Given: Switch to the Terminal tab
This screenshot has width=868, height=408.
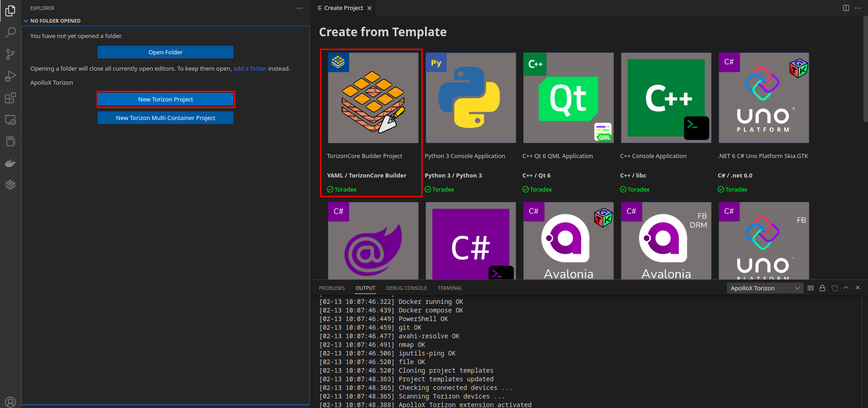Looking at the screenshot, I should click(450, 288).
